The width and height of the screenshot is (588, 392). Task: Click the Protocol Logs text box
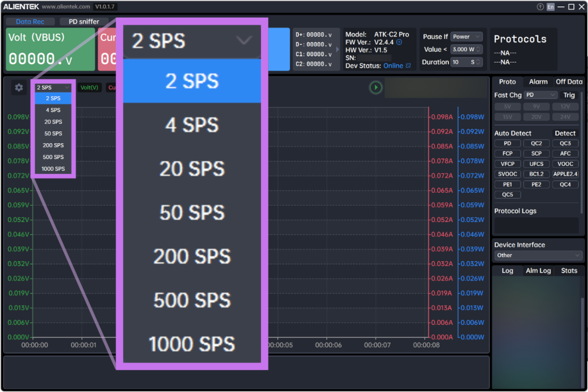[x=537, y=225]
